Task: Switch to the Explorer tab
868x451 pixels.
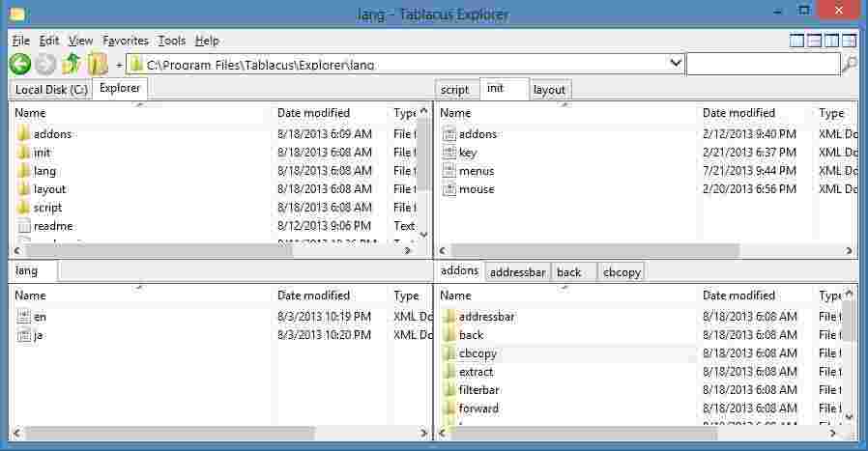Action: point(120,89)
